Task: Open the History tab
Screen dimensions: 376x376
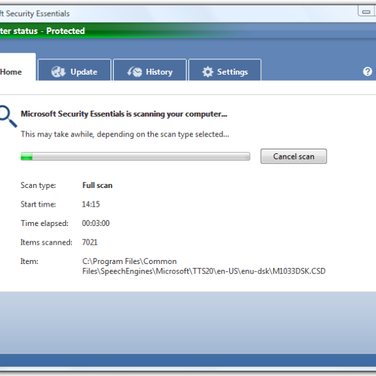Action: [x=150, y=70]
